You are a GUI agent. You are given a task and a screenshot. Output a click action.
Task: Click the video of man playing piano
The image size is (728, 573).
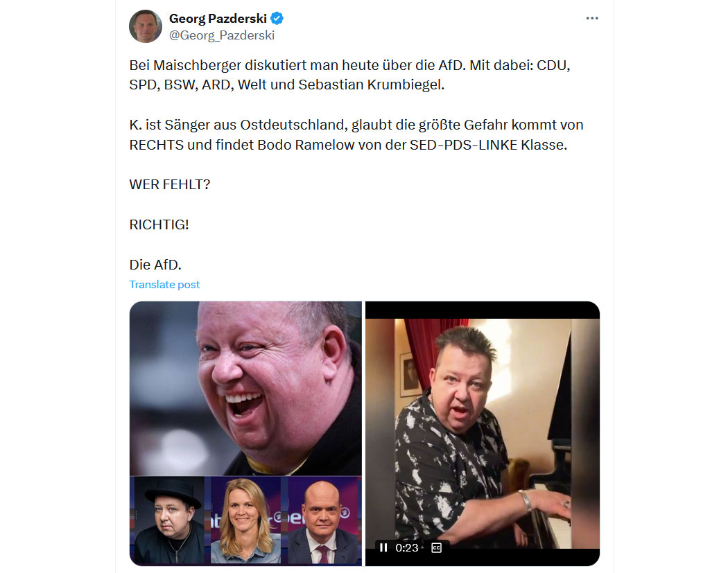click(483, 433)
